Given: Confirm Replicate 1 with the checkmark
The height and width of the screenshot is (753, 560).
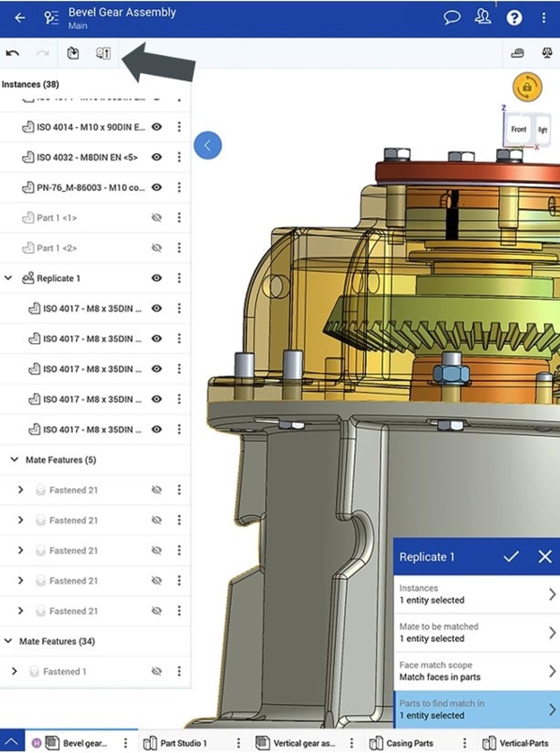Looking at the screenshot, I should [x=511, y=557].
